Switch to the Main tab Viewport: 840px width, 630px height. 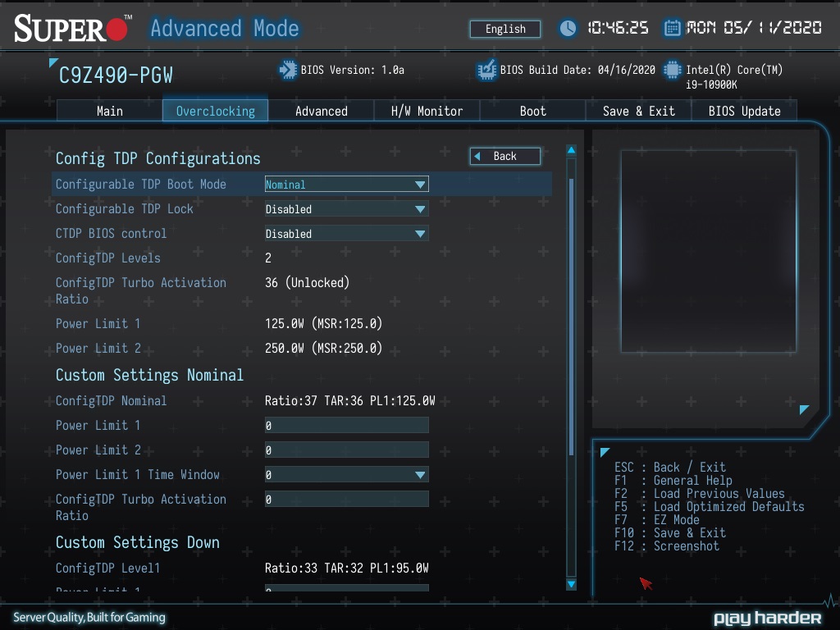tap(109, 111)
